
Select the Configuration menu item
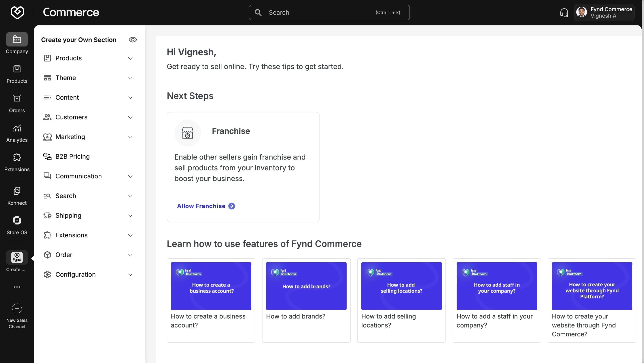coord(88,274)
